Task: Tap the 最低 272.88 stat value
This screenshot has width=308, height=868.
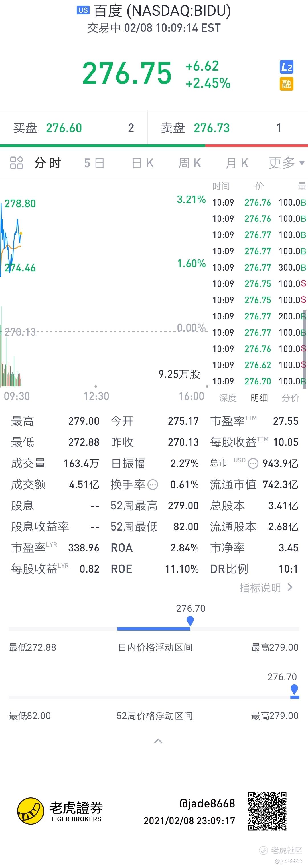Action: (x=84, y=442)
